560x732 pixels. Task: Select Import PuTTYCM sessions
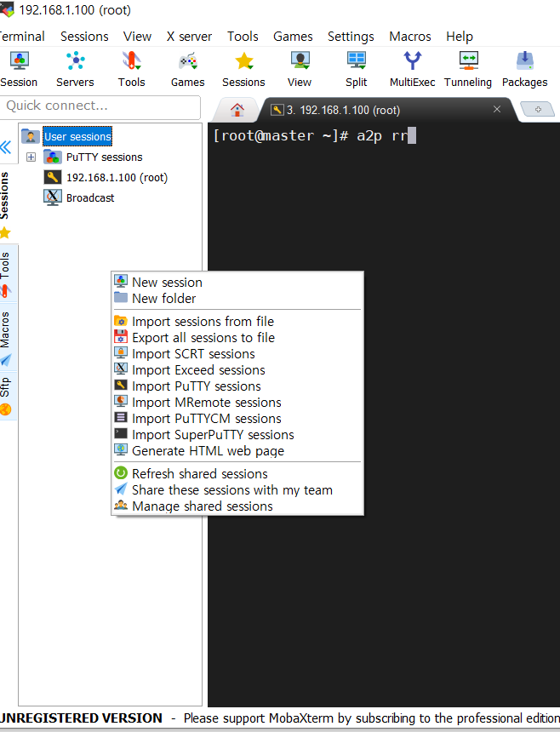tap(237, 419)
